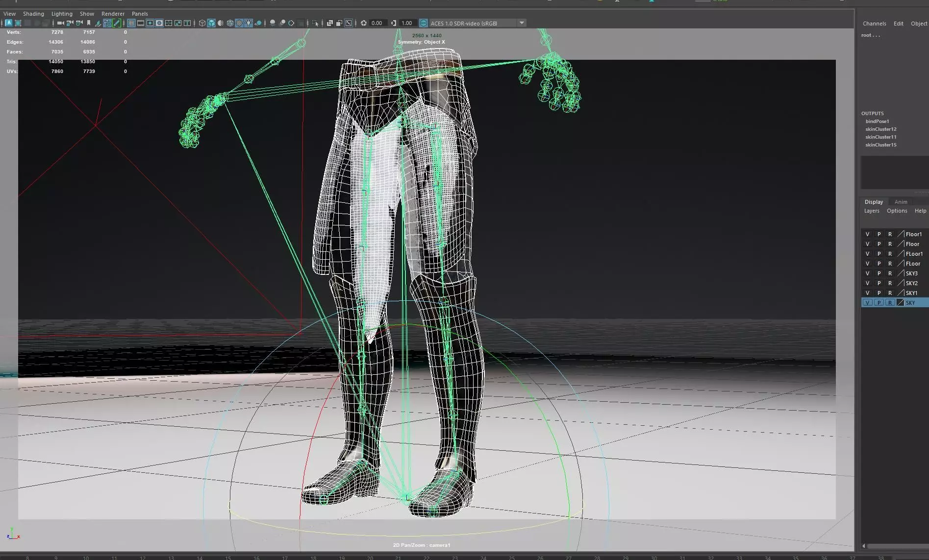Toggle visibility V of SKY3 layer
The width and height of the screenshot is (929, 560).
pyautogui.click(x=867, y=273)
